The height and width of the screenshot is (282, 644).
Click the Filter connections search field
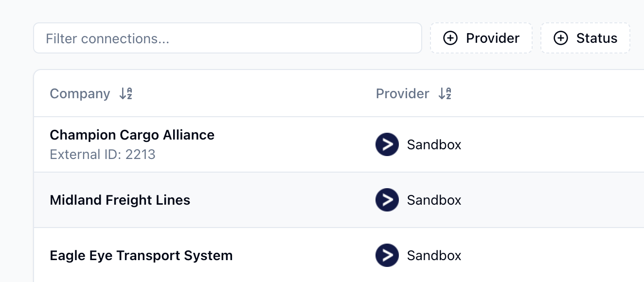tap(227, 38)
